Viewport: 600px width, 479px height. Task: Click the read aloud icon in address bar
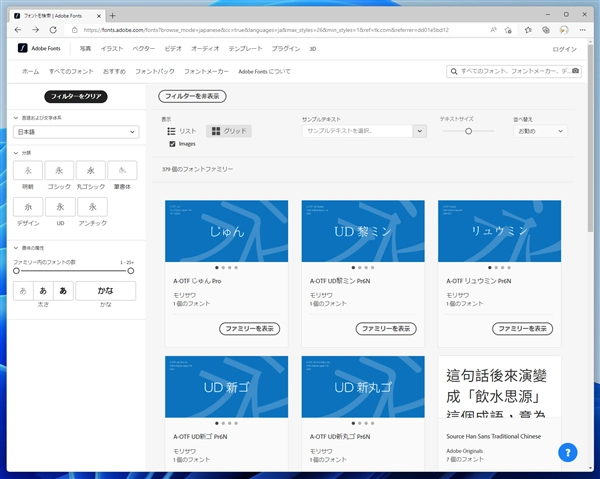[493, 30]
